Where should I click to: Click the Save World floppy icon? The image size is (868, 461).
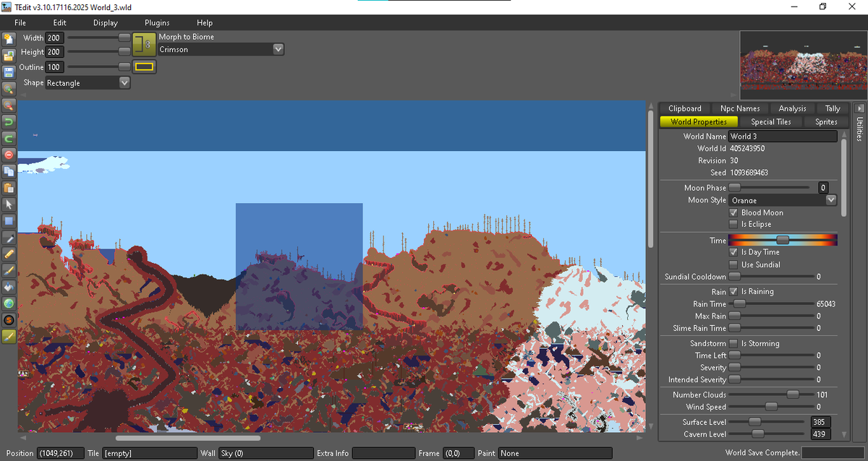pos(9,72)
